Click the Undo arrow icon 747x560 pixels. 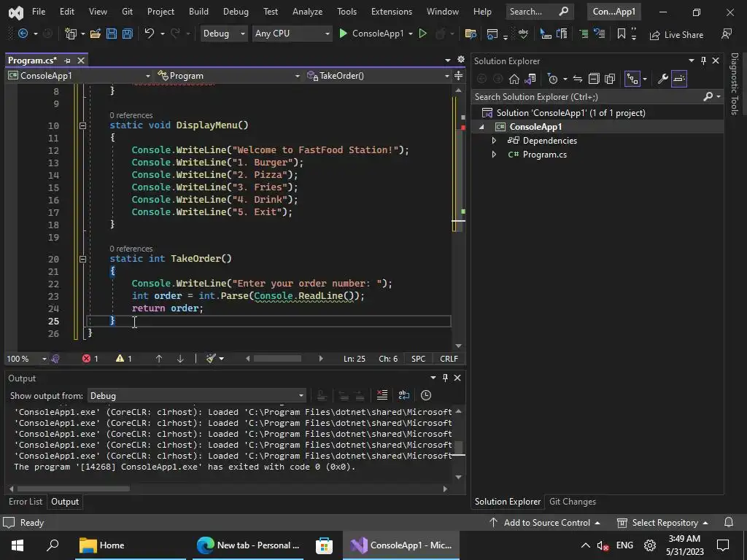(149, 34)
